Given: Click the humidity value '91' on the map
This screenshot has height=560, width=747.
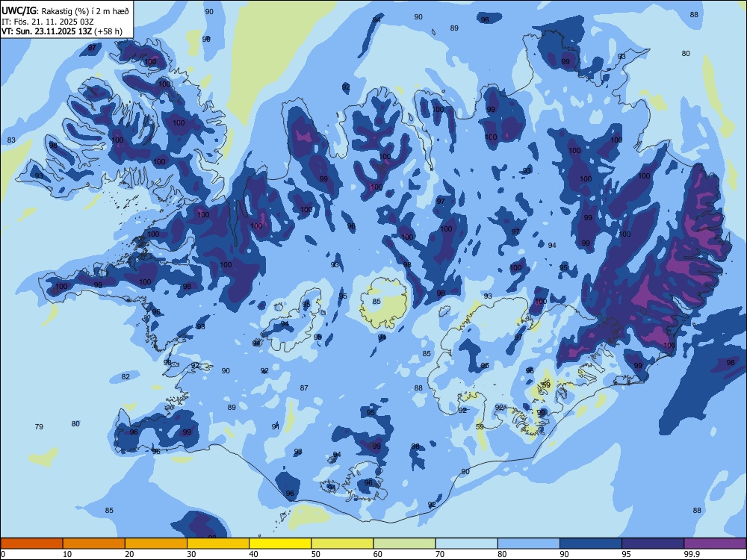Looking at the screenshot, I should click(x=276, y=426).
